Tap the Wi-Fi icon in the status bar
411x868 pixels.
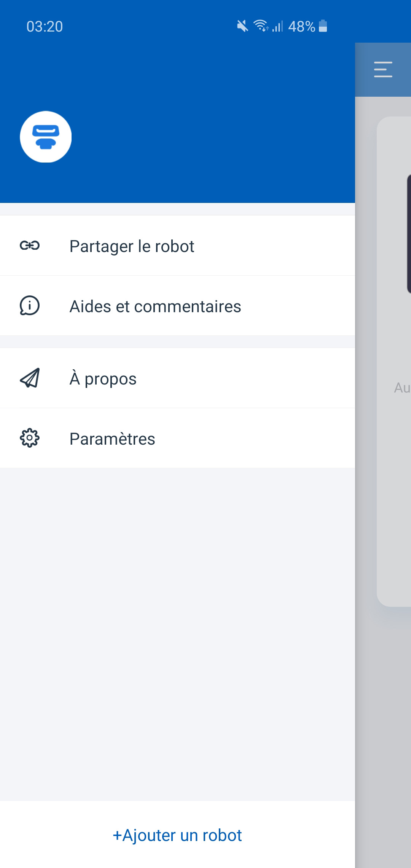click(261, 26)
